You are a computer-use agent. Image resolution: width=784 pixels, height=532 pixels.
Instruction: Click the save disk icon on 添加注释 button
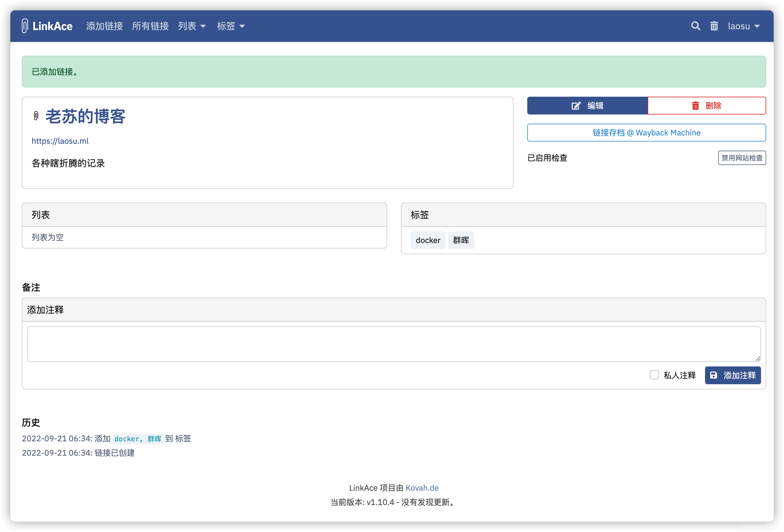tap(713, 375)
